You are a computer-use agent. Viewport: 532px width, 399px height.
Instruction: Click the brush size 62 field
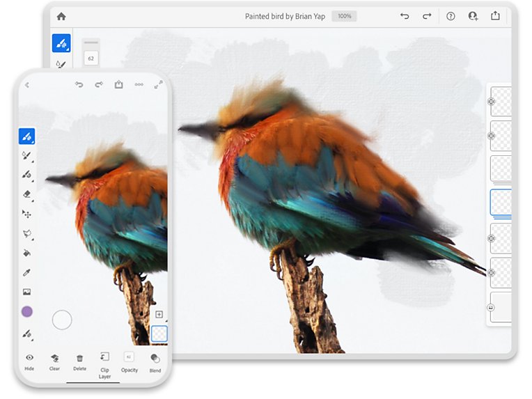[x=91, y=58]
